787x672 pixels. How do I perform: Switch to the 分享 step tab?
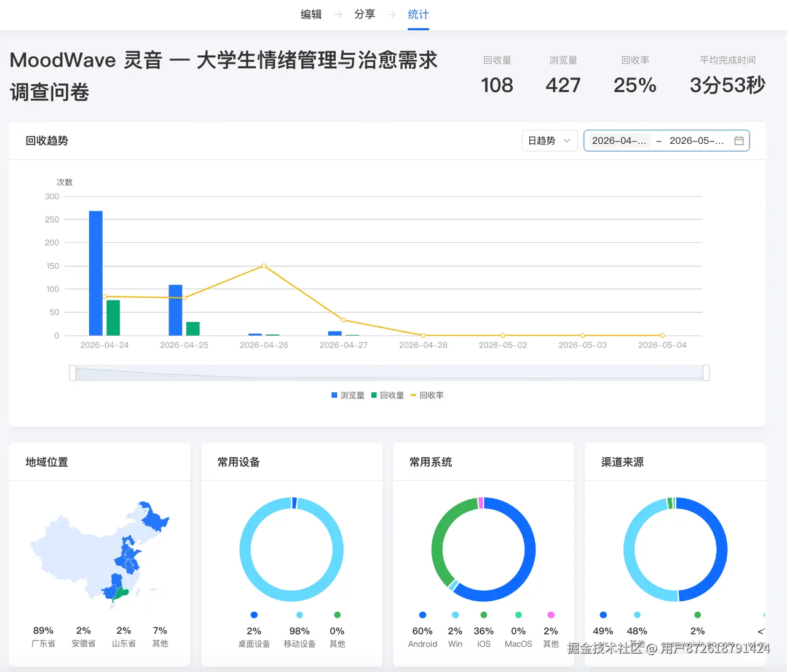click(365, 14)
